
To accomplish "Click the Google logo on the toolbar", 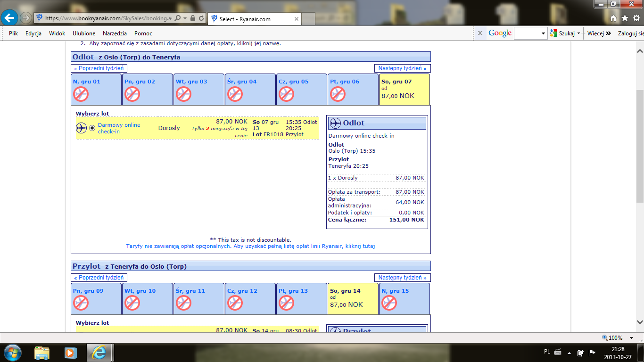I will point(500,33).
